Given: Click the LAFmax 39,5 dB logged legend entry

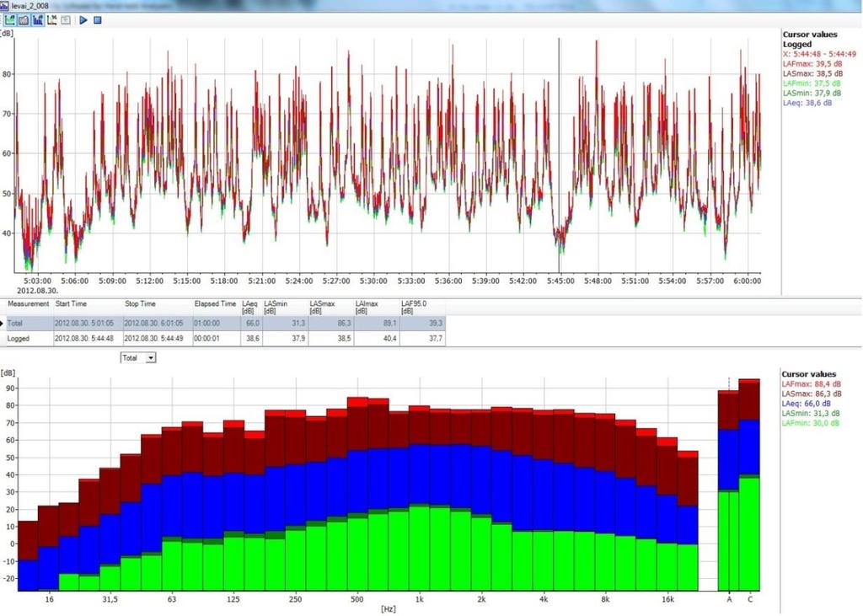Looking at the screenshot, I should click(812, 64).
